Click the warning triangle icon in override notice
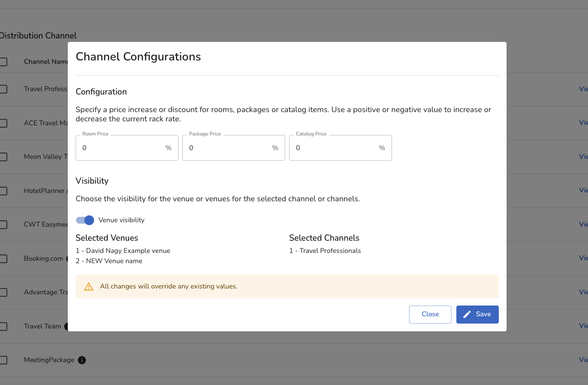Viewport: 588px width, 385px height. [x=89, y=287]
